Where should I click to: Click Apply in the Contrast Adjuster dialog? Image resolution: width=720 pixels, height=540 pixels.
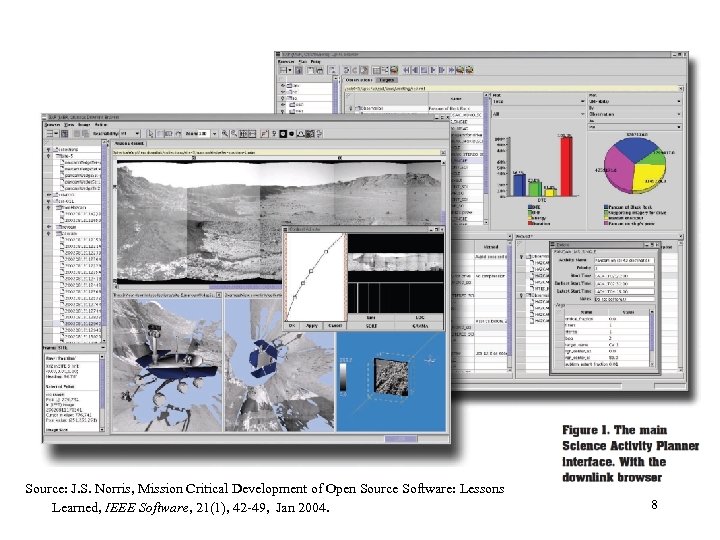coord(312,326)
